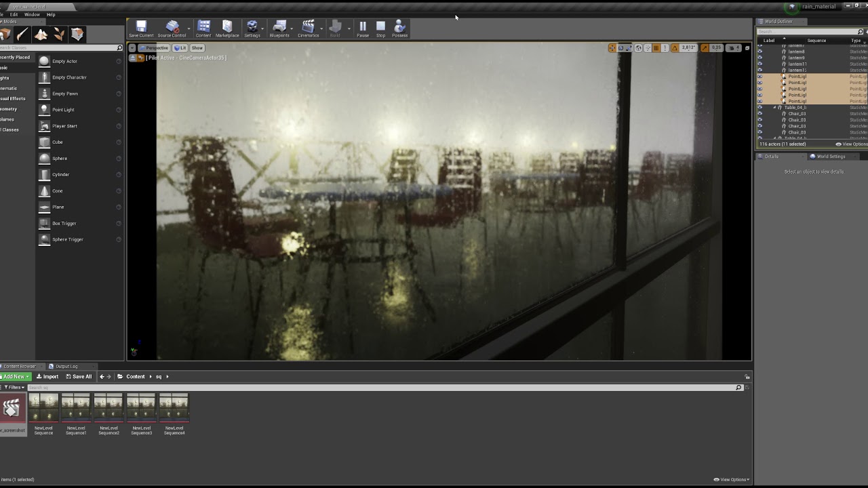Select the Geometry Editing mode icon
This screenshot has width=868, height=488.
(77, 34)
